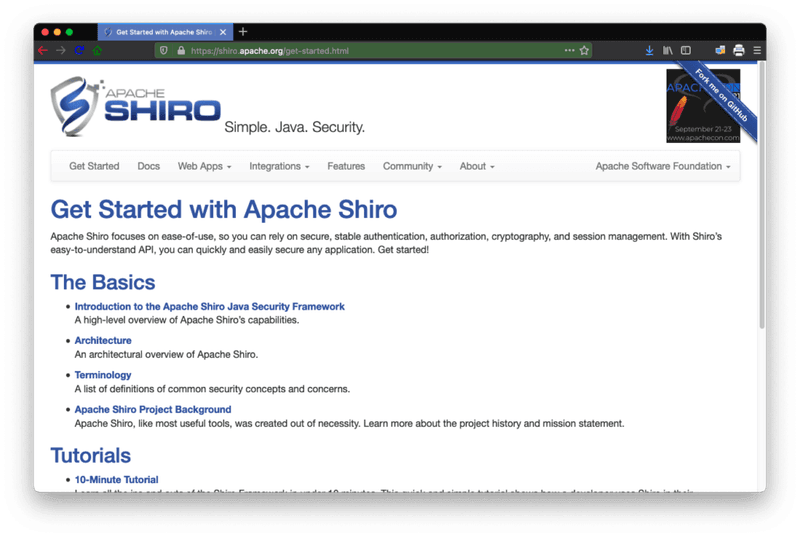This screenshot has width=800, height=537.
Task: Reload the page with the blue refresh icon
Action: click(x=79, y=50)
